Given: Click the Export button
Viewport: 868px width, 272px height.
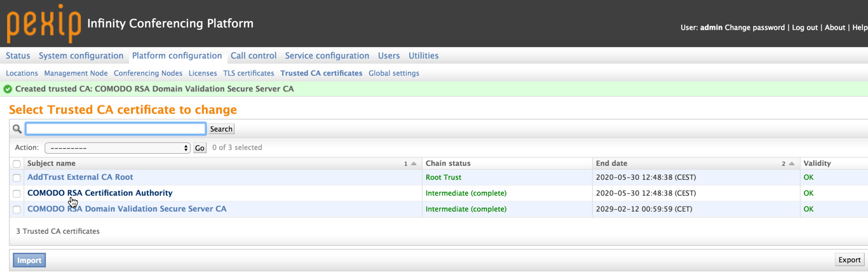Looking at the screenshot, I should [x=850, y=260].
